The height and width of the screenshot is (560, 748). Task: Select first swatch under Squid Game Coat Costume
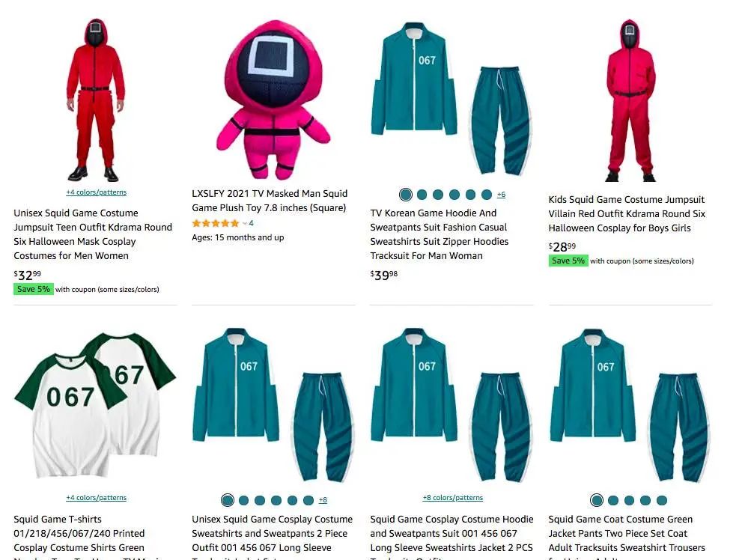597,500
